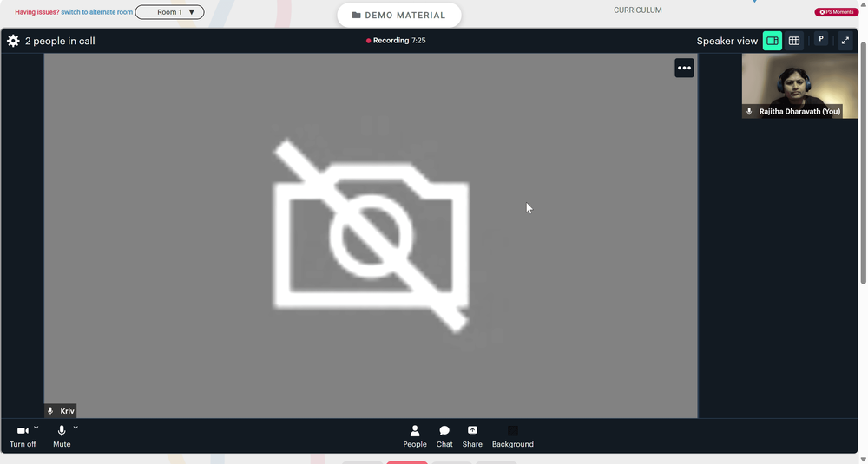
Task: Open the People panel
Action: point(415,436)
